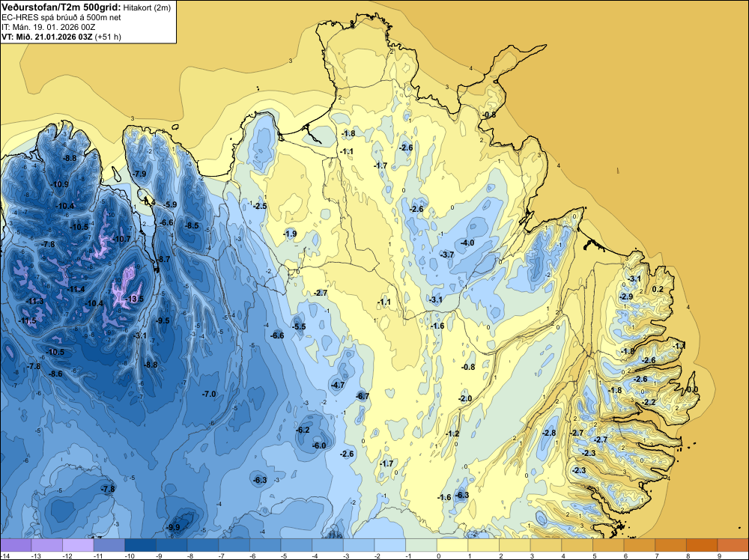The height and width of the screenshot is (560, 749).
Task: Click the -11.4 temperature value
Action: [x=76, y=289]
